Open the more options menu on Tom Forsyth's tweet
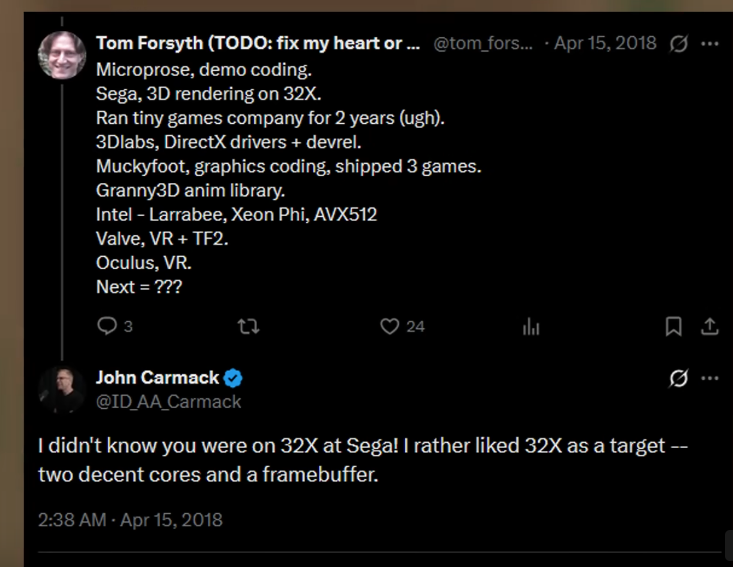Screen dimensions: 733x567 coord(710,43)
